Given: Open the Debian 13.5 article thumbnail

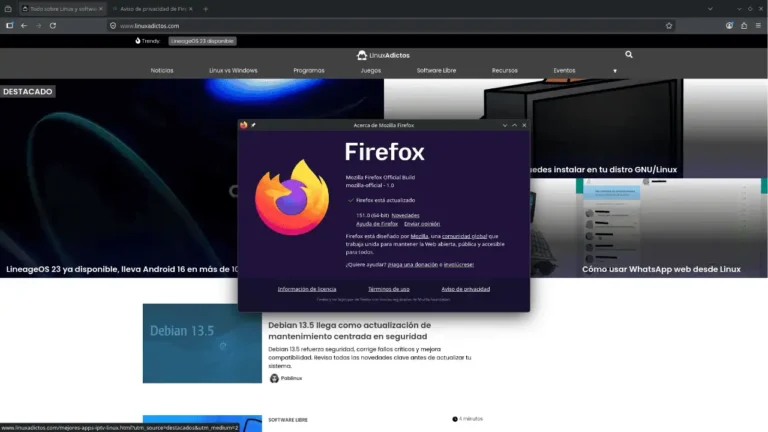Looking at the screenshot, I should tap(202, 343).
